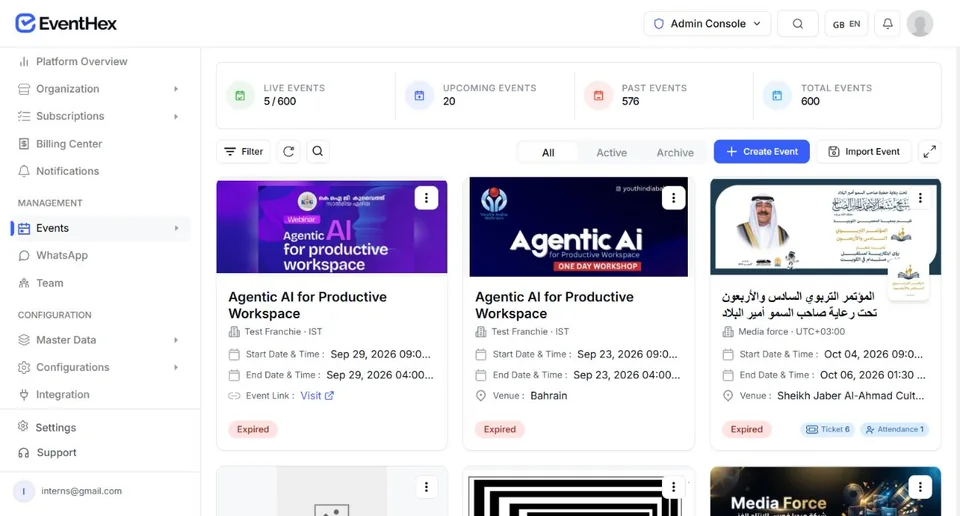Click the Past Events calendar icon
This screenshot has height=516, width=960.
(598, 95)
